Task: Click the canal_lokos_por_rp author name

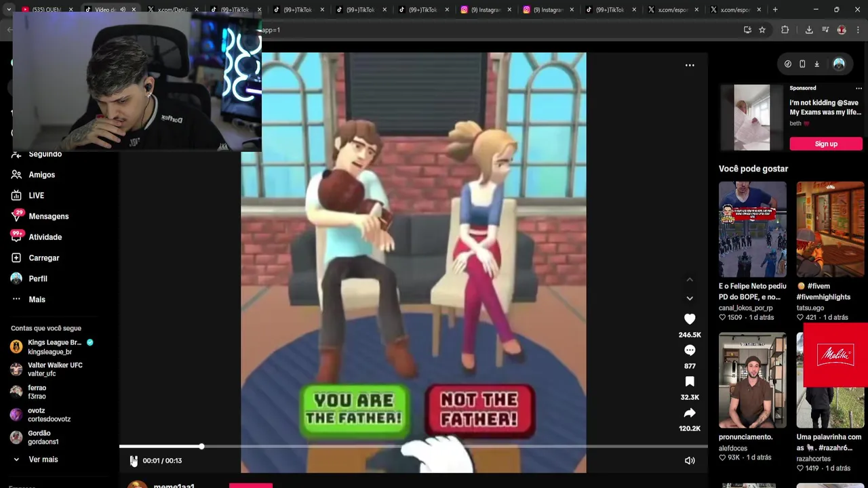Action: coord(745,308)
